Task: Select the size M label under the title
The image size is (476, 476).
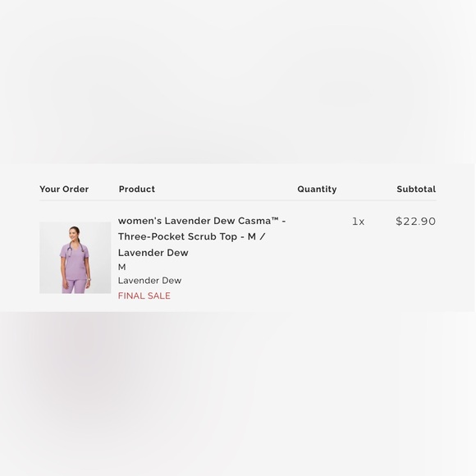Action: coord(121,267)
